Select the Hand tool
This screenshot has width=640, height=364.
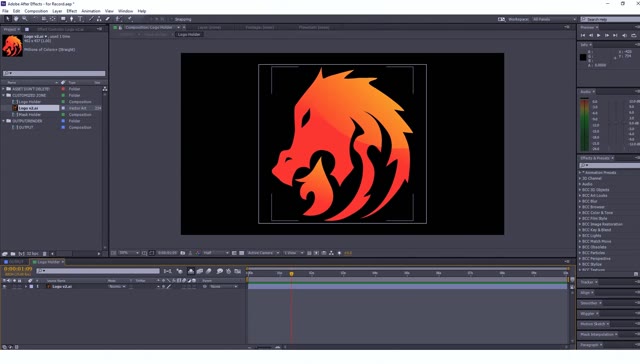click(x=16, y=19)
